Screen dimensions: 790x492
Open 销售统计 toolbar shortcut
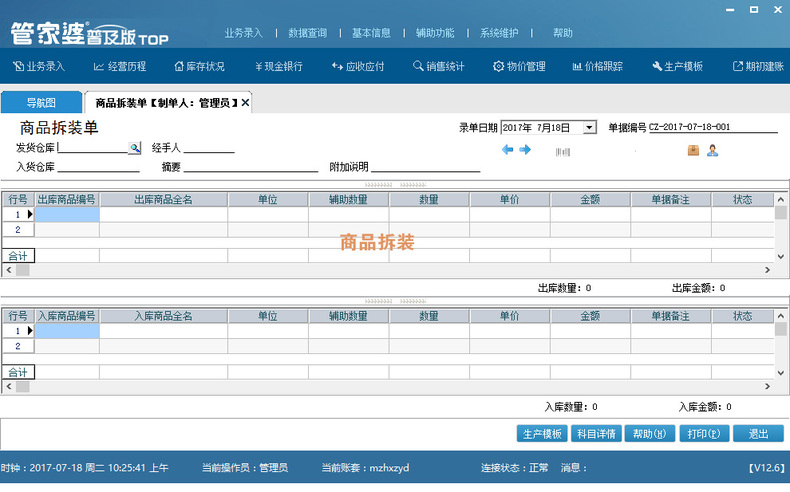(438, 66)
